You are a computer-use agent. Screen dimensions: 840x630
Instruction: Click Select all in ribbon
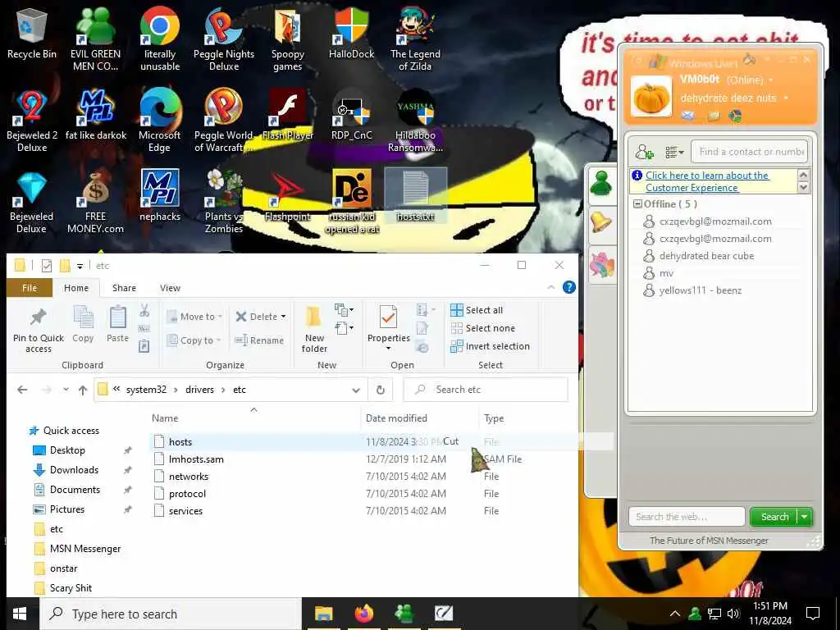[477, 310]
